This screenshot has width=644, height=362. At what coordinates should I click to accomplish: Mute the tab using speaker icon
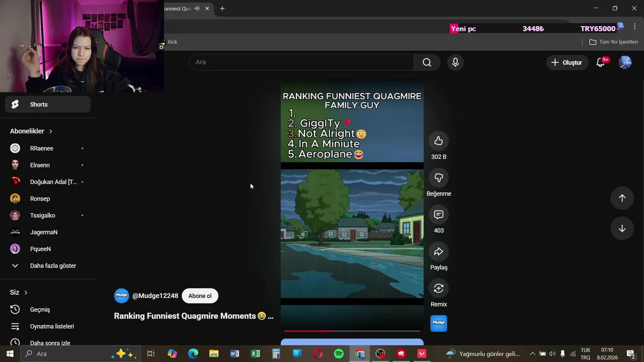pos(197,9)
